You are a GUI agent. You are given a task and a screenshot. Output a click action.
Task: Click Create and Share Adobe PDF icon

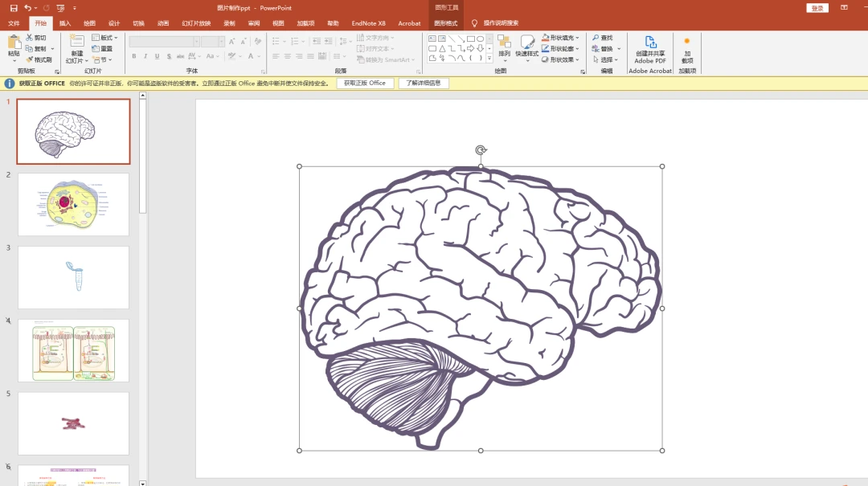pos(650,42)
